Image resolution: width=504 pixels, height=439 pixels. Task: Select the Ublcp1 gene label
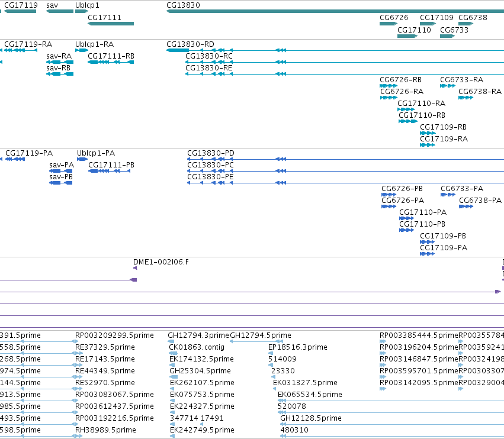click(x=87, y=5)
